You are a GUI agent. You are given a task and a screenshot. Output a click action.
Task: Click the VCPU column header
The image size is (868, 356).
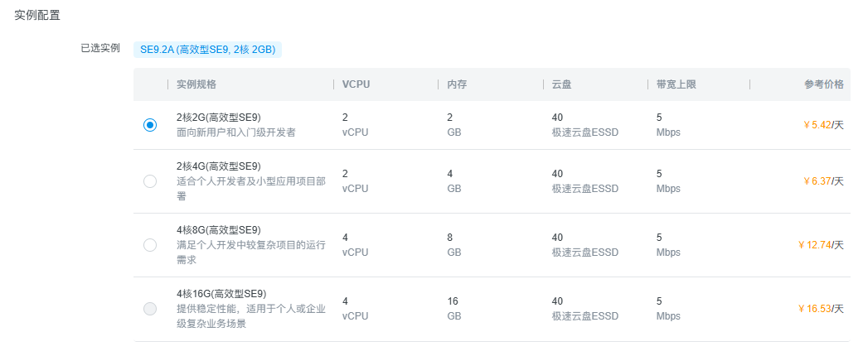pos(356,84)
